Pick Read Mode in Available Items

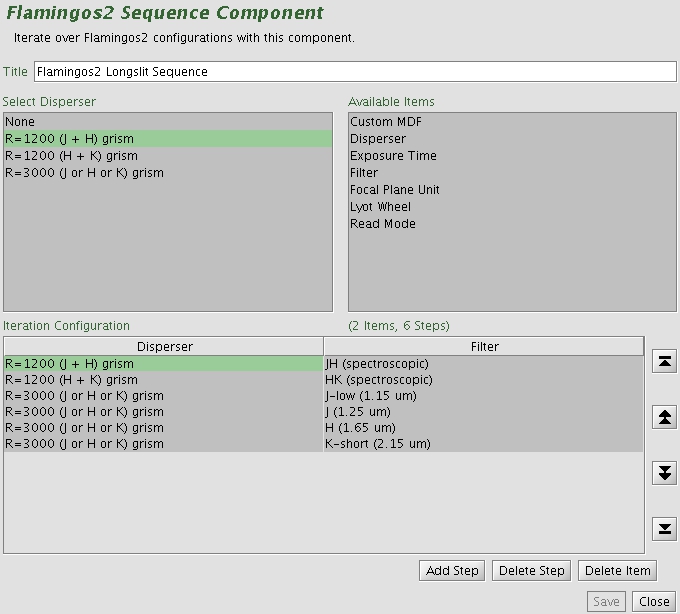click(512, 223)
